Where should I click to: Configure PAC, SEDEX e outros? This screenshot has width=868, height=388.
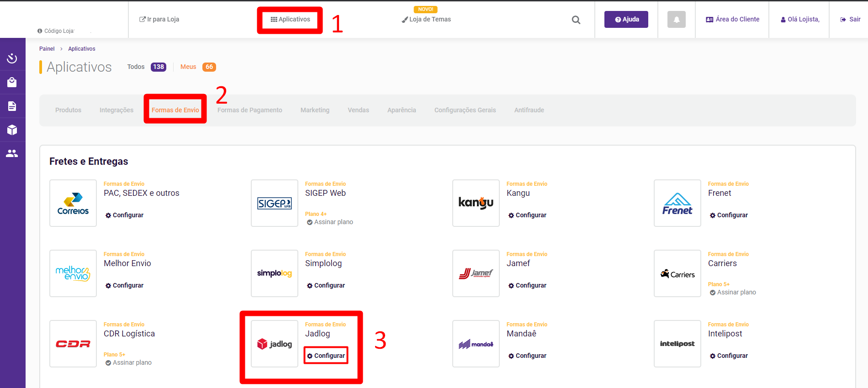pos(124,215)
